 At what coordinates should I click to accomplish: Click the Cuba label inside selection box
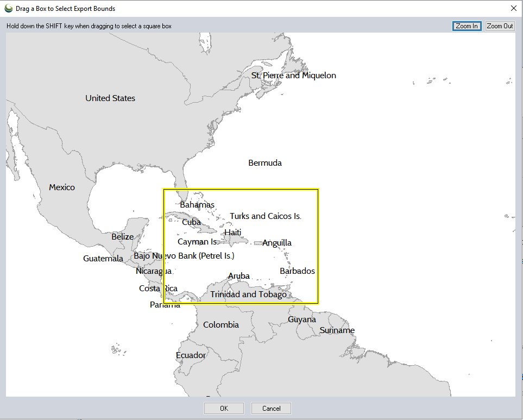191,222
